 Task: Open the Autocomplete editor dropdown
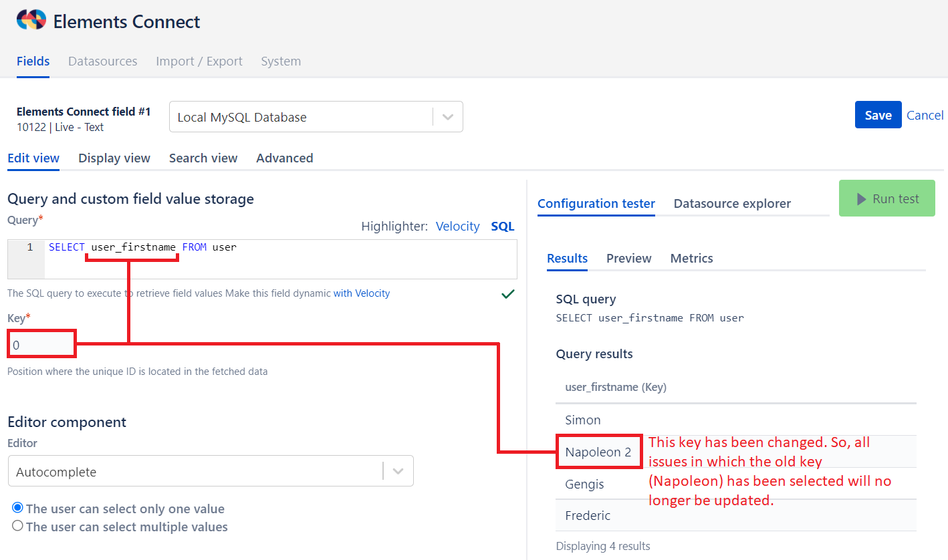pos(398,471)
